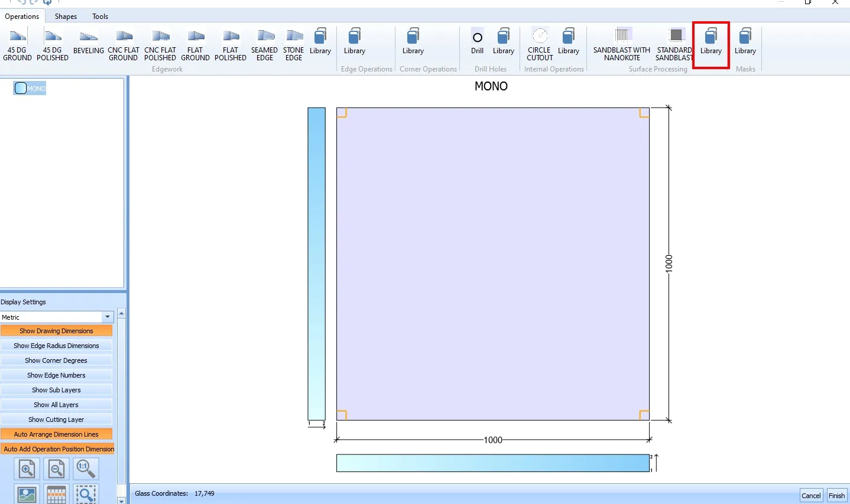850x504 pixels.
Task: Click the refresh icon in title bar
Action: point(47,2)
